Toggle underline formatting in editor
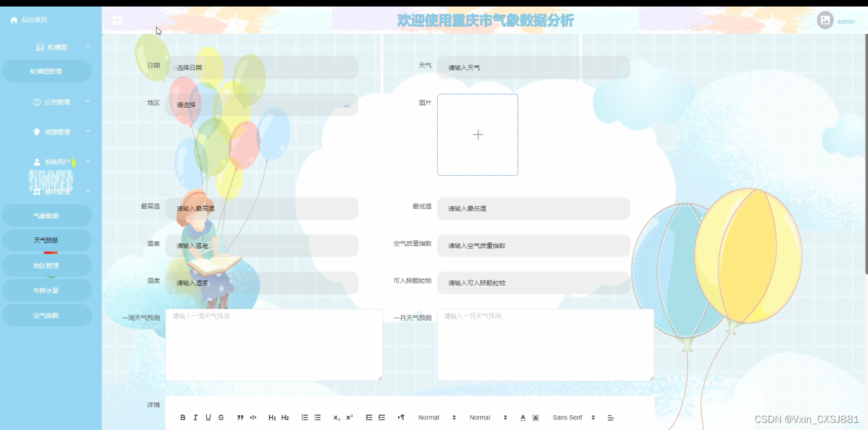The image size is (868, 430). point(208,418)
